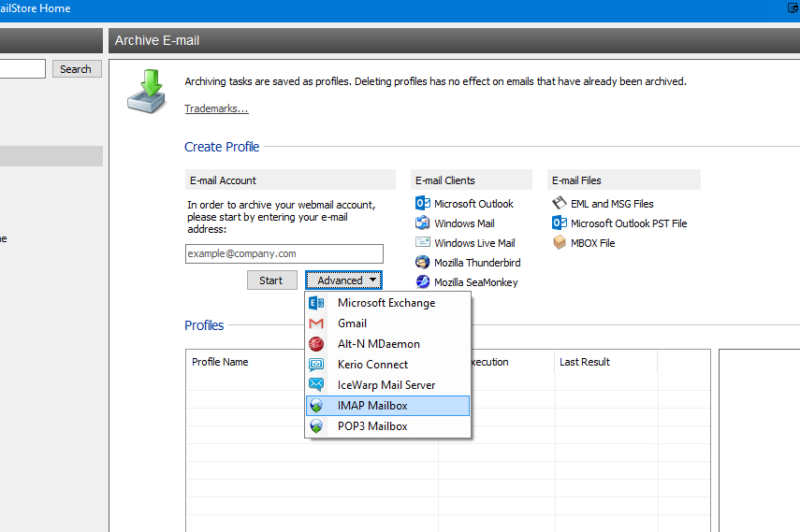Click the Microsoft Exchange icon in the dropdown
This screenshot has height=532, width=800.
[316, 303]
